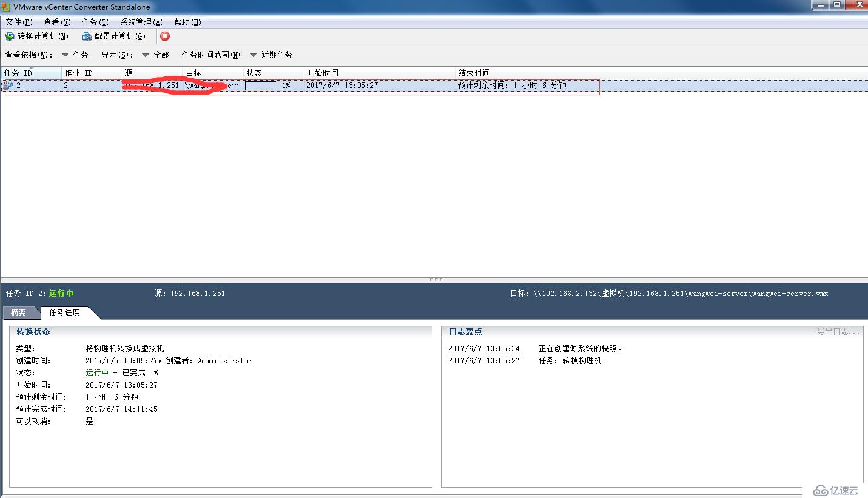Open the 文件(F) menu
The image size is (868, 498).
19,22
